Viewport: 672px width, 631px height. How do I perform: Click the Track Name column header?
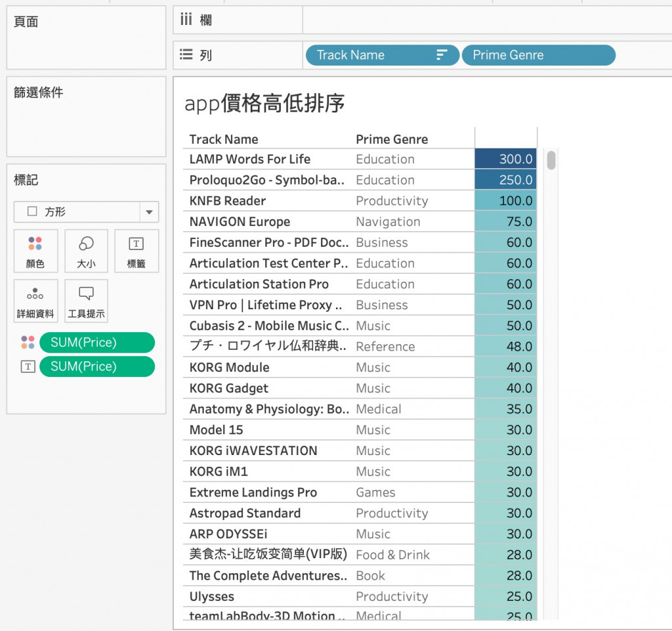coord(224,139)
